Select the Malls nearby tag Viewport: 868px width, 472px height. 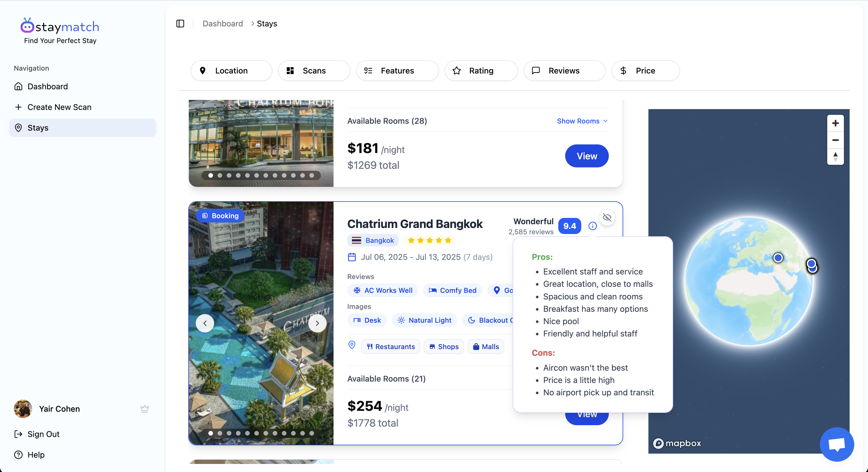click(486, 347)
